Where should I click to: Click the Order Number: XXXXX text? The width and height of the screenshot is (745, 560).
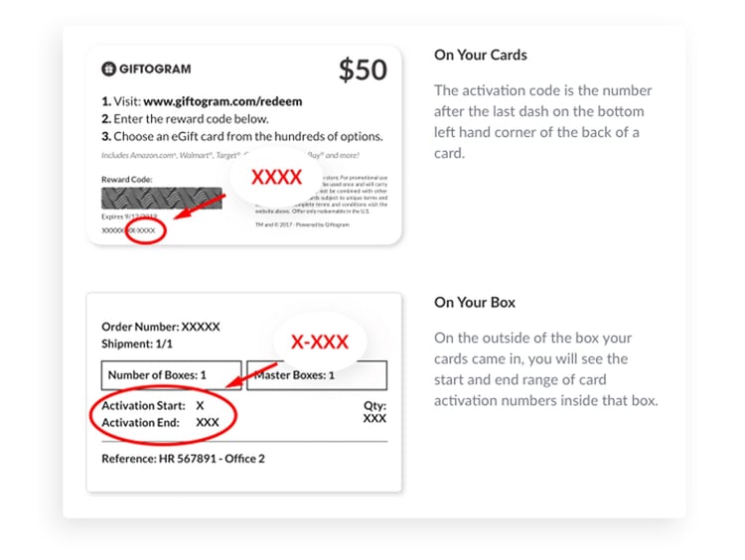point(161,327)
